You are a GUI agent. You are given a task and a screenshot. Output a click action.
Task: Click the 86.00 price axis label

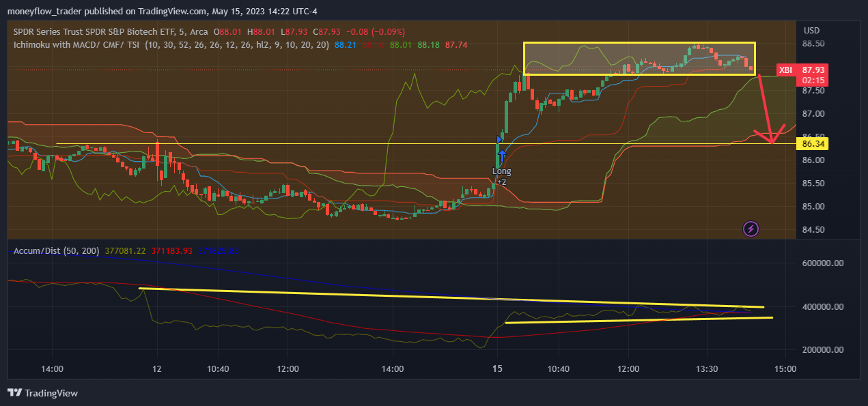813,160
